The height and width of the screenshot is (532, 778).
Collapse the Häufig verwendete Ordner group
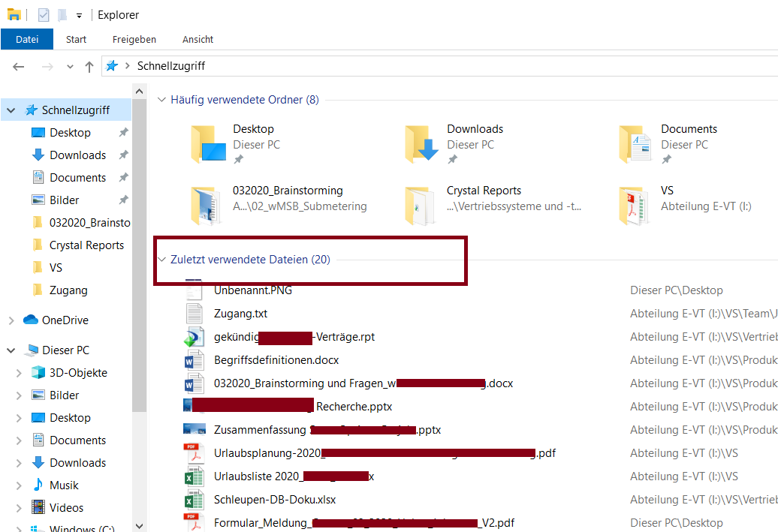161,100
